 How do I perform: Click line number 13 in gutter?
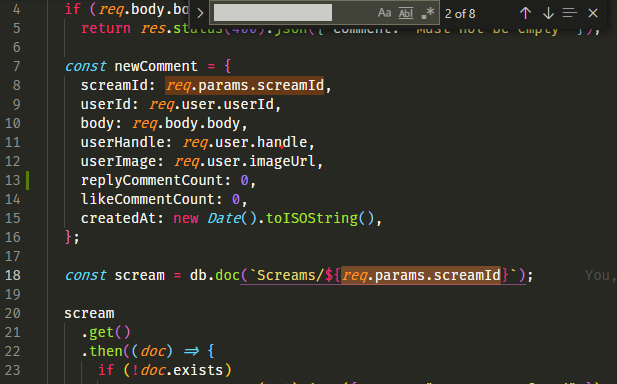pyautogui.click(x=13, y=180)
